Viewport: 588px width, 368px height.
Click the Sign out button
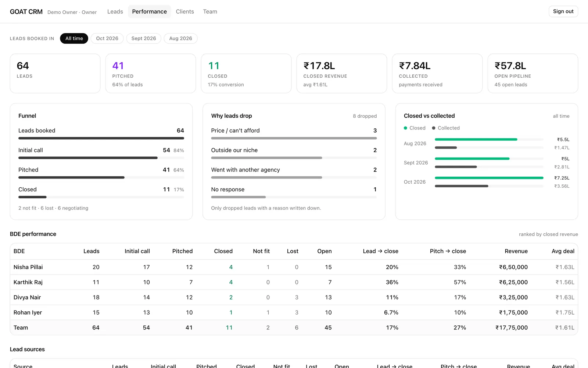pos(563,11)
